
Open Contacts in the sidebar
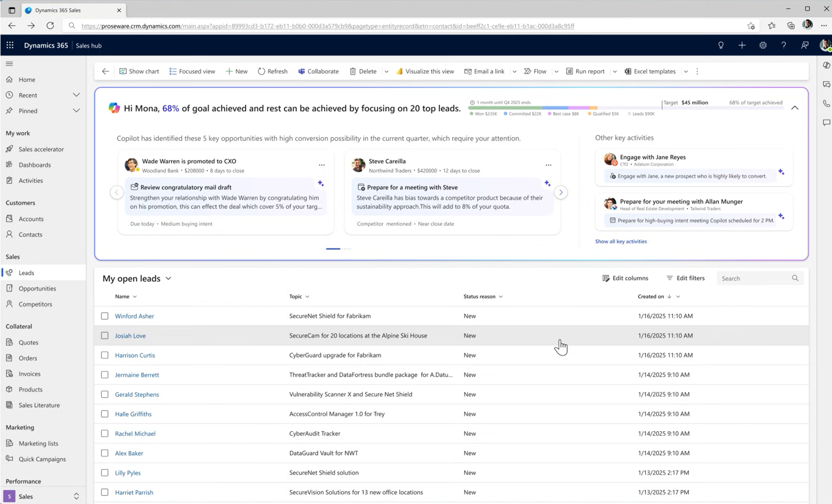(x=30, y=234)
